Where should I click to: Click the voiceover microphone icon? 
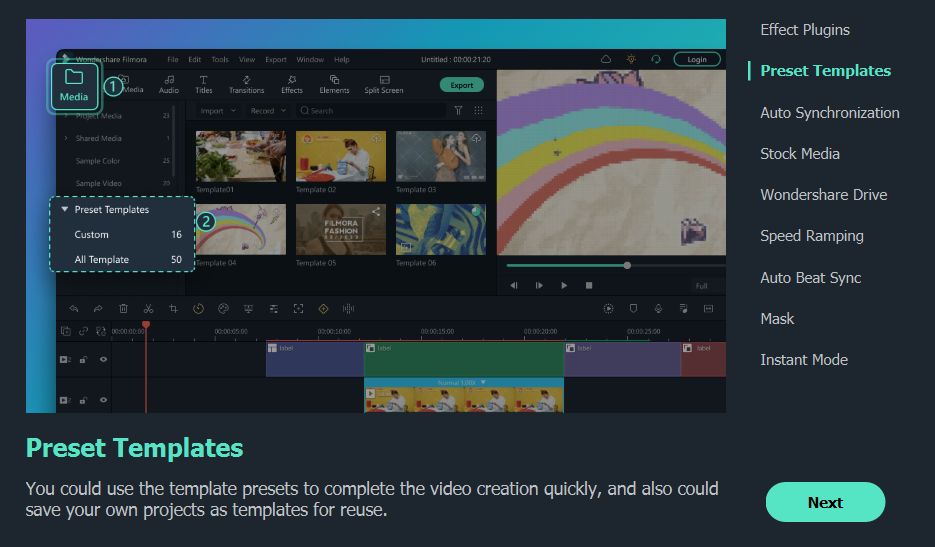(x=658, y=308)
